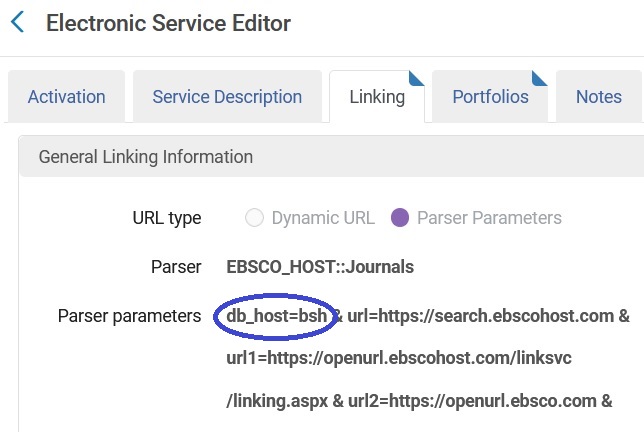Image resolution: width=644 pixels, height=432 pixels.
Task: Click the Parser parameters field label
Action: coord(129,316)
